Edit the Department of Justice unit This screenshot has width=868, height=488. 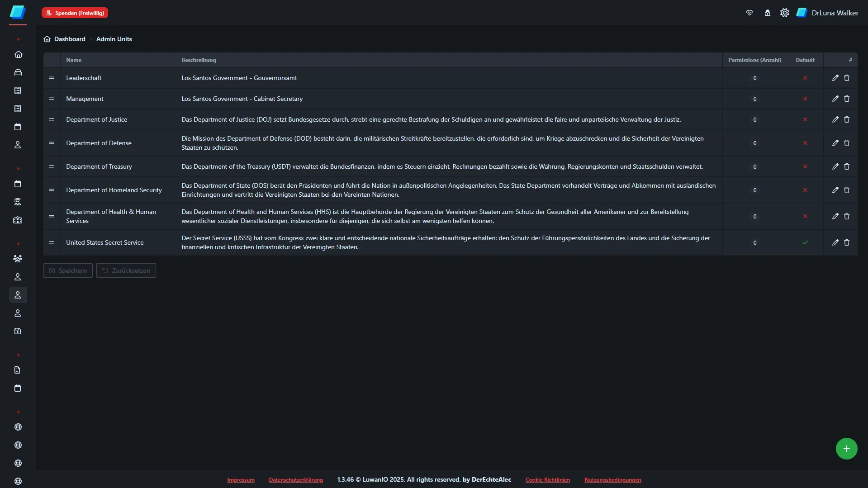coord(835,119)
